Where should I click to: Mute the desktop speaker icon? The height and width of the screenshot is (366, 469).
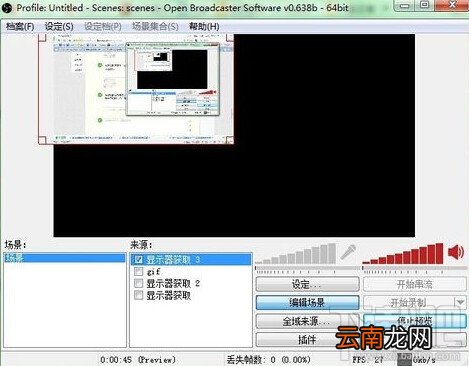point(456,252)
